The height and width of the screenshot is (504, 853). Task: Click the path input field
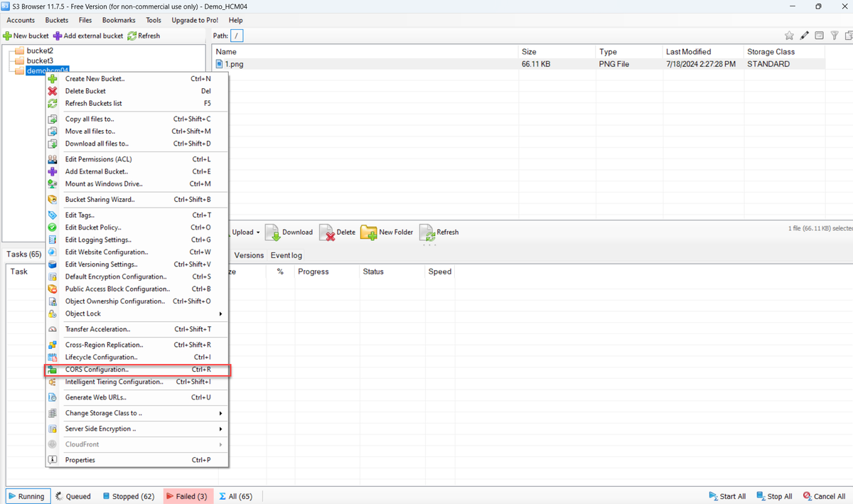pos(238,36)
